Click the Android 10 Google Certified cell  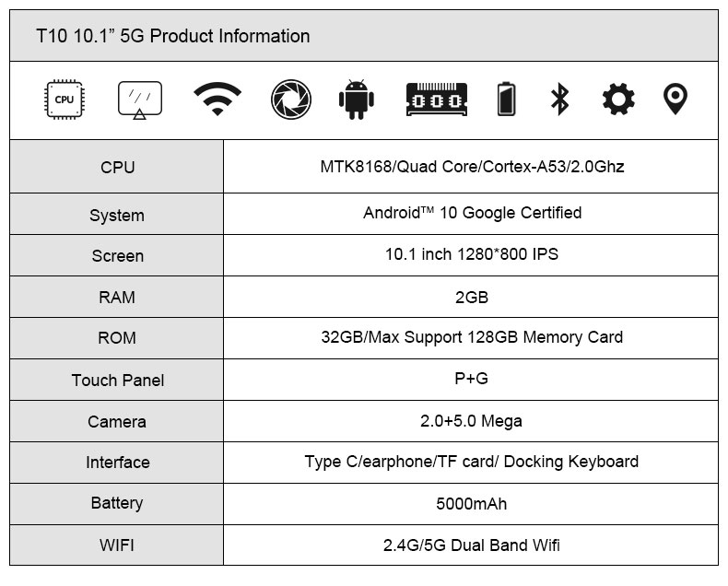click(472, 213)
